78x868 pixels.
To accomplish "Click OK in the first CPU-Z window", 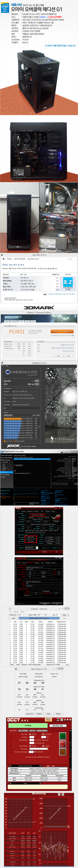I will click(x=56, y=552).
